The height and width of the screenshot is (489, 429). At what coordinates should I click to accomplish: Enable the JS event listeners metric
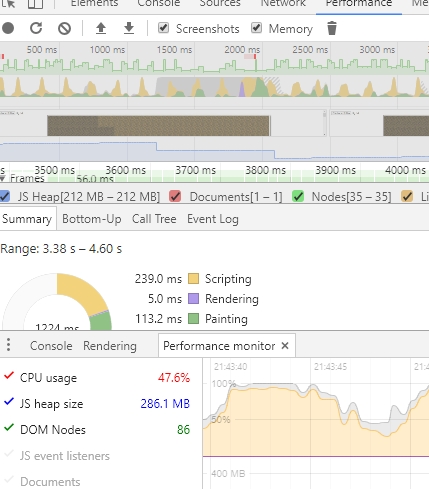pos(9,454)
